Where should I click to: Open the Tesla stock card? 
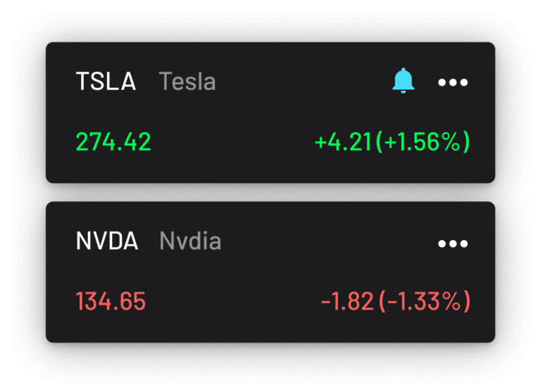coord(270,113)
